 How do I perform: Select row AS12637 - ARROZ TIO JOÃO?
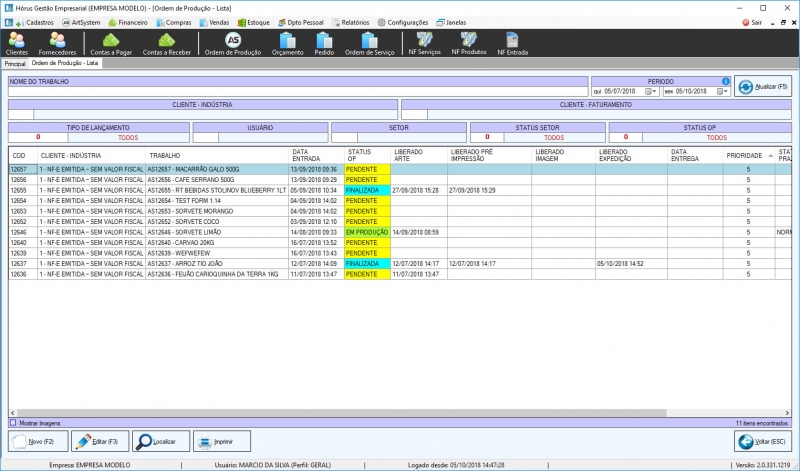click(x=400, y=264)
